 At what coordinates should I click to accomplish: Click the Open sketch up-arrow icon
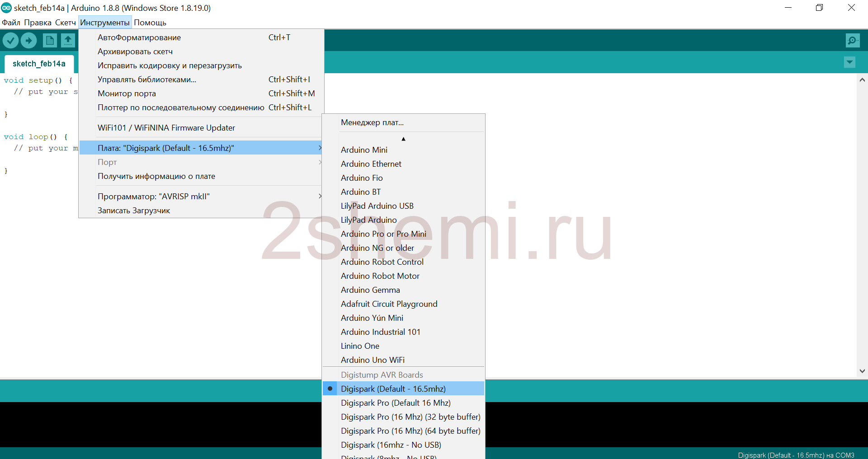[68, 41]
